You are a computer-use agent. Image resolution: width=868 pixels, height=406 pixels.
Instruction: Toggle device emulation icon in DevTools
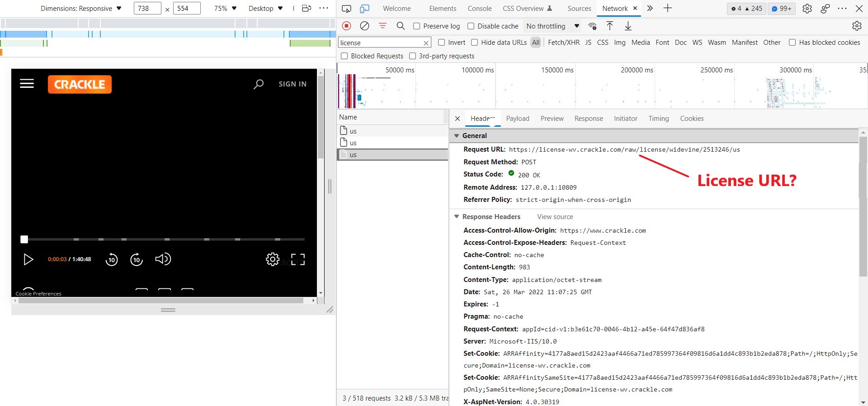pos(364,9)
